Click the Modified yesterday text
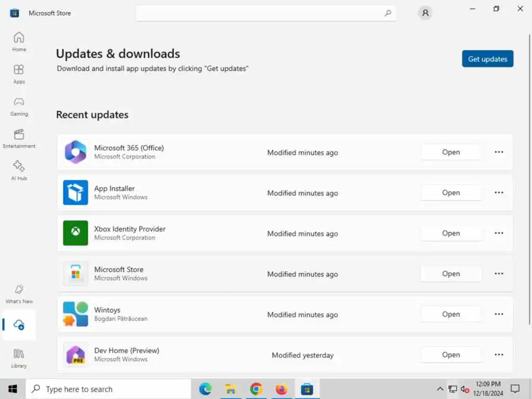Image resolution: width=532 pixels, height=399 pixels. (303, 355)
